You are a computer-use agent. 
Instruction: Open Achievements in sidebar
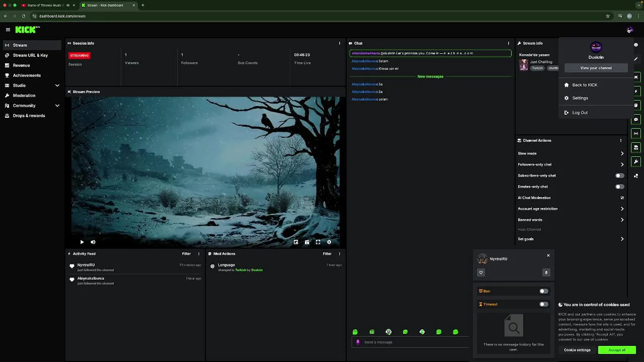32,75
